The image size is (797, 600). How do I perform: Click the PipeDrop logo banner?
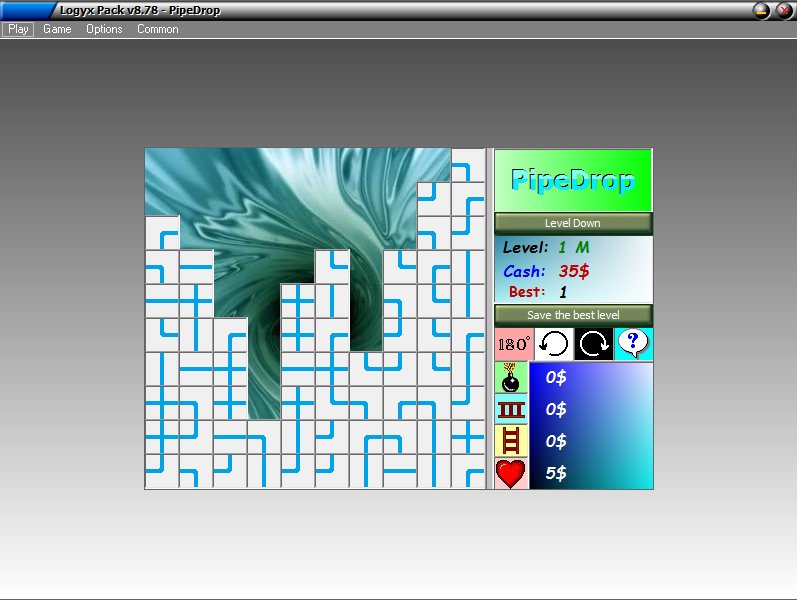pos(573,181)
